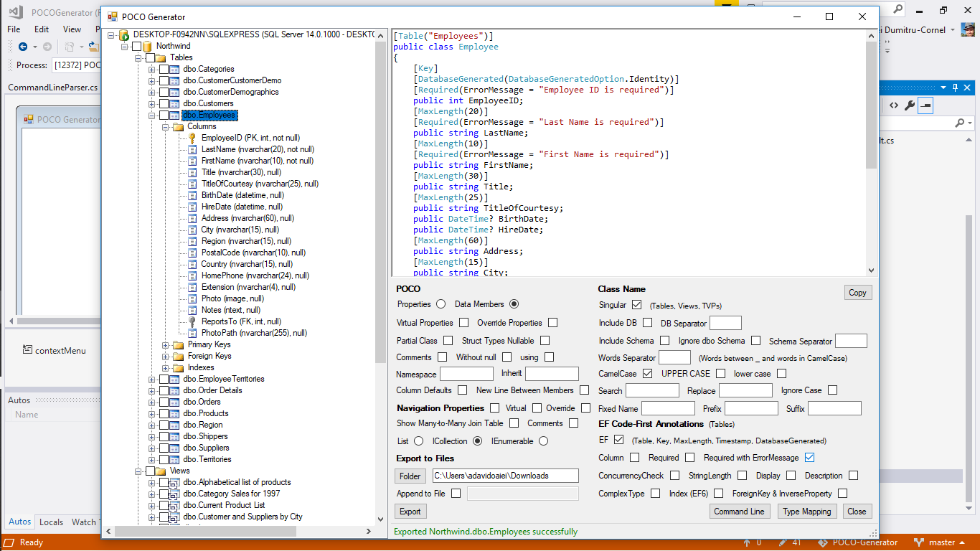Screen dimensions: 980x551
Task: Click the table icon next to dbo.Orders
Action: tap(174, 402)
